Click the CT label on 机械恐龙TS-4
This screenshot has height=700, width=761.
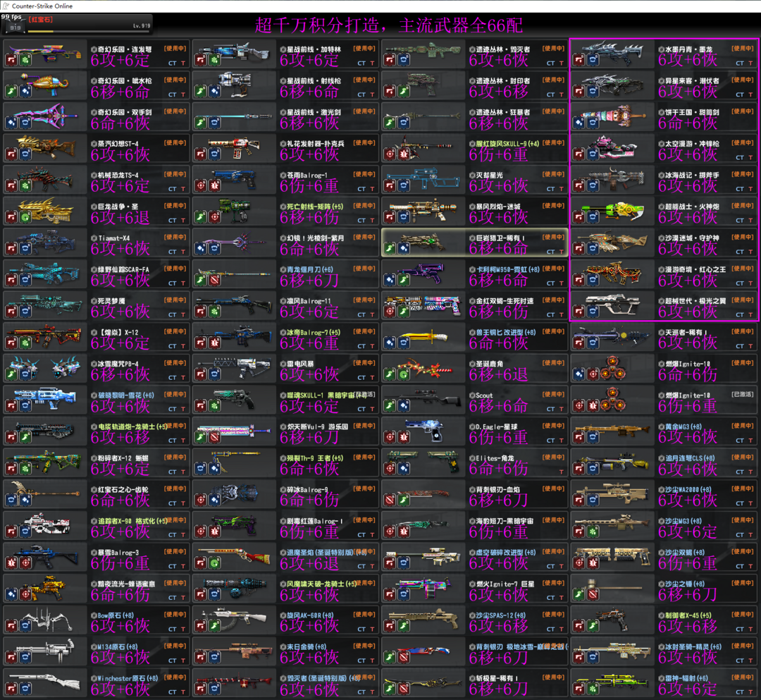tap(173, 189)
